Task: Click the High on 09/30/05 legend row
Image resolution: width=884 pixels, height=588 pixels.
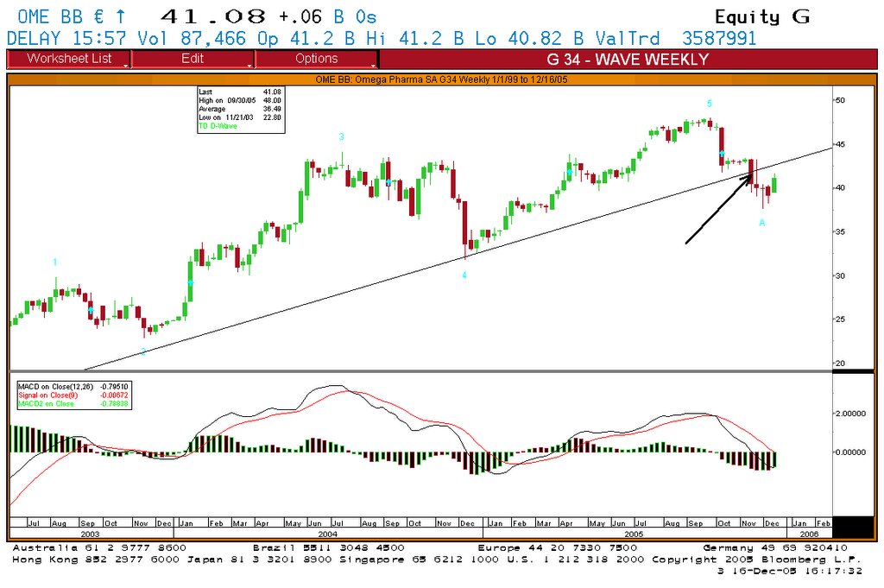Action: [240, 100]
